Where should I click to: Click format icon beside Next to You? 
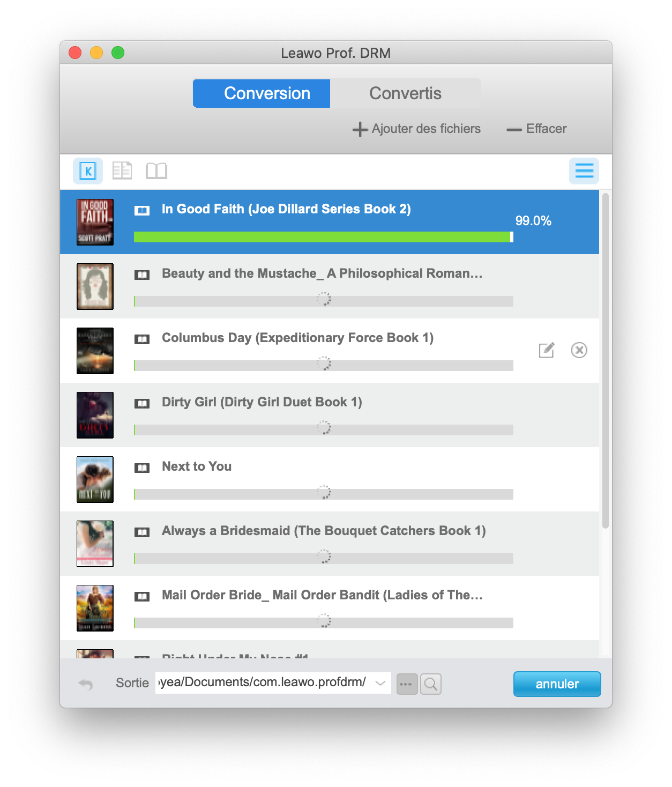click(142, 467)
